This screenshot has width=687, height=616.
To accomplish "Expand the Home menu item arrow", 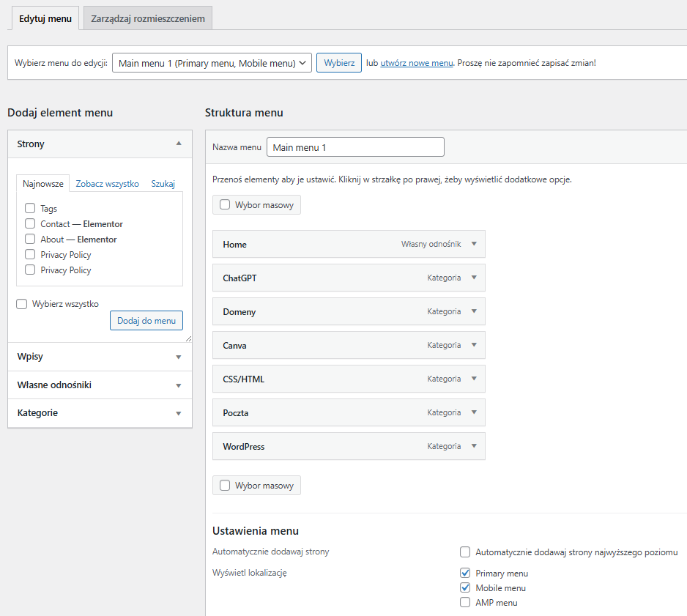I will [x=474, y=244].
